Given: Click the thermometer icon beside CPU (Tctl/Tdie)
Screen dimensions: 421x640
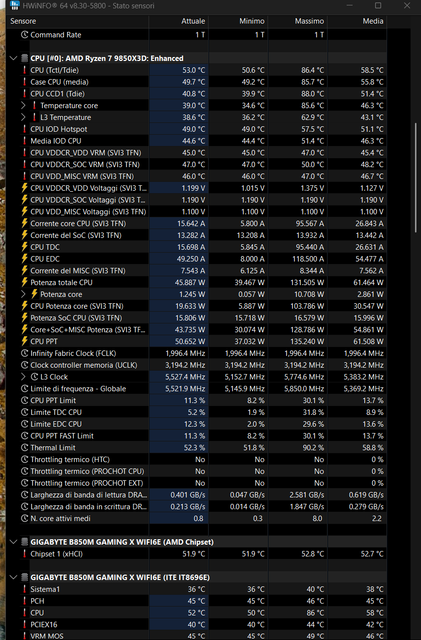Looking at the screenshot, I should [25, 70].
